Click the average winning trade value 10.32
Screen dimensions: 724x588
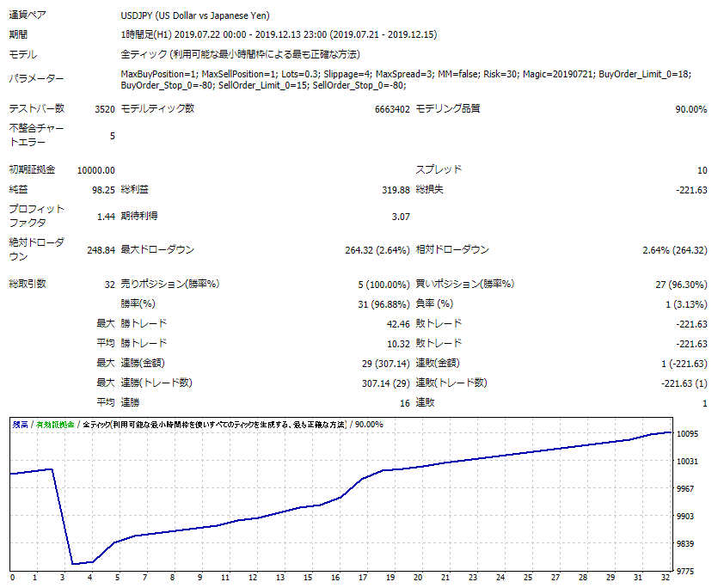[398, 344]
